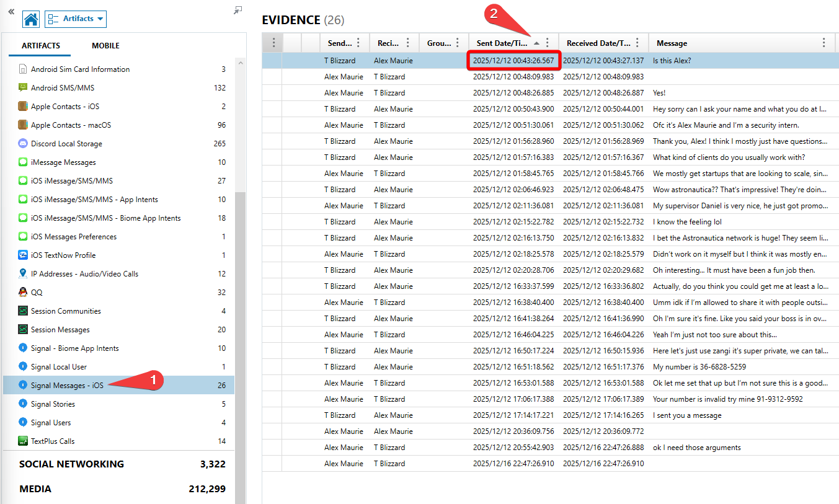Select the message 'Yes!'

659,93
